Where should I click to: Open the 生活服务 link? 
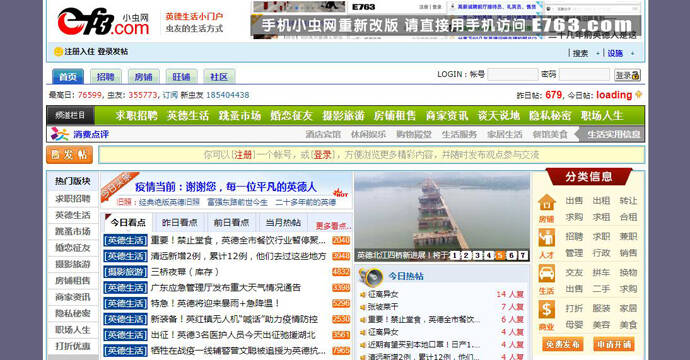pos(459,134)
